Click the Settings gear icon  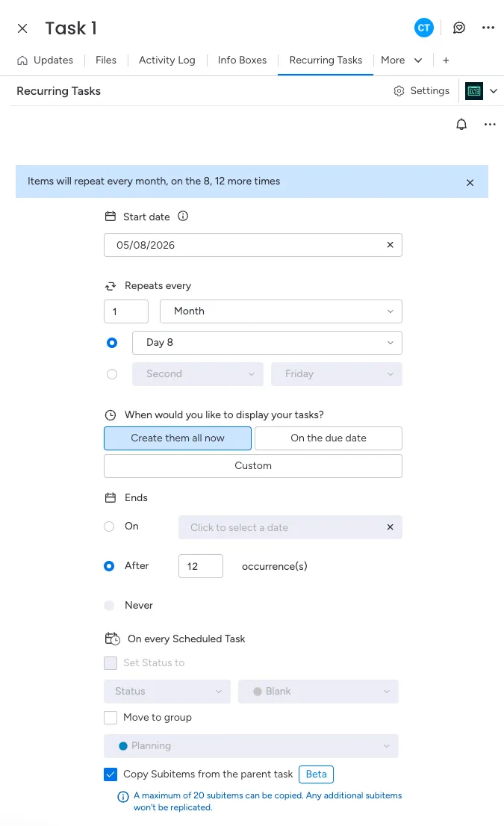click(x=399, y=91)
